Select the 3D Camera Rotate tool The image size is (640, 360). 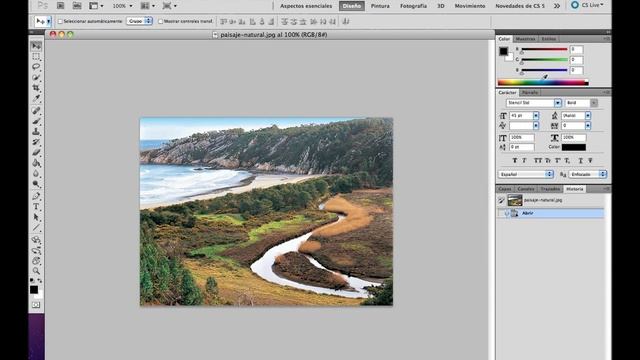click(36, 251)
